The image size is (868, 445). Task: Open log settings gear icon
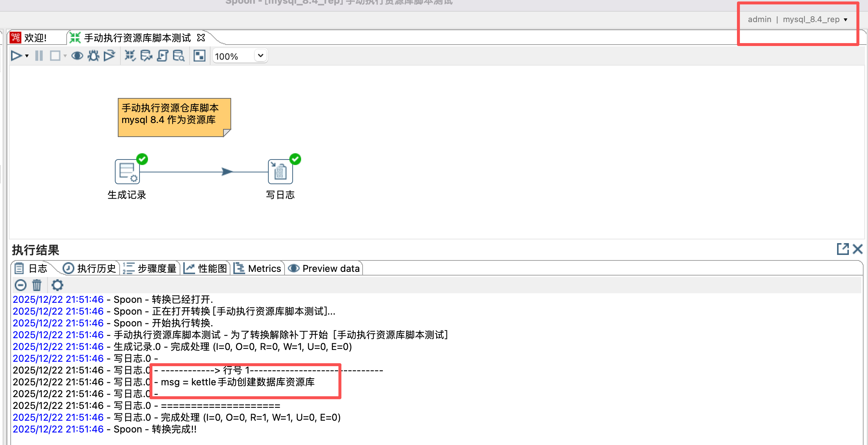(x=57, y=285)
